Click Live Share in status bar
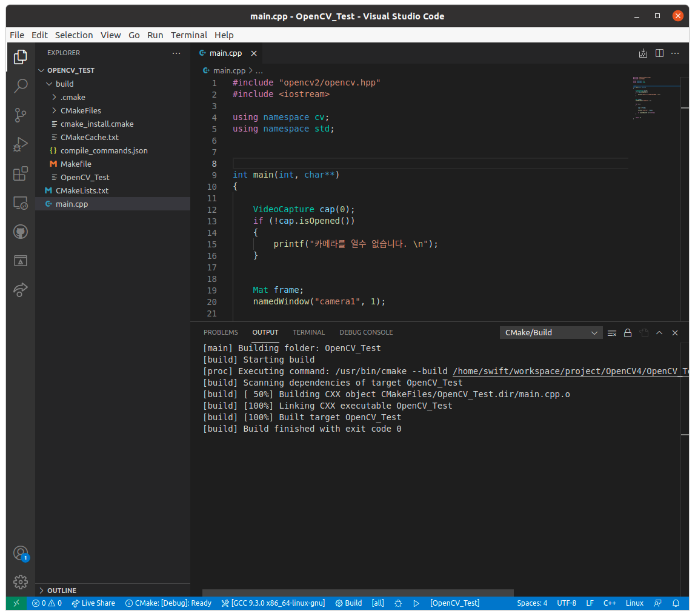Screen dimensions: 695x616 (93, 603)
